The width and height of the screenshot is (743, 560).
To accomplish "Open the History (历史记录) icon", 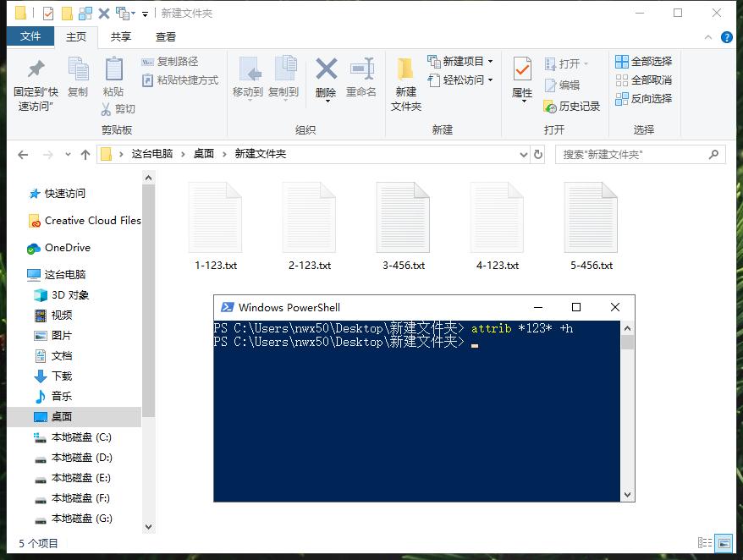I will coord(572,106).
